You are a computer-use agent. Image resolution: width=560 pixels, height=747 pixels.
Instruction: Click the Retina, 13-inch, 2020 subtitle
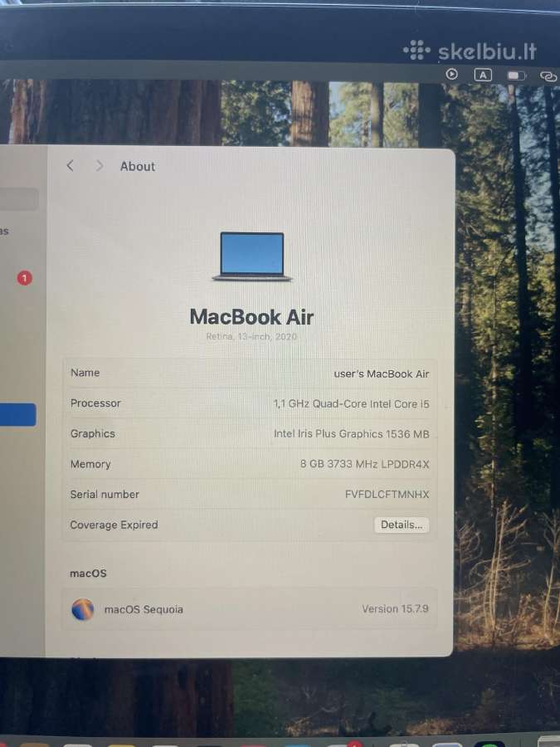pos(251,336)
